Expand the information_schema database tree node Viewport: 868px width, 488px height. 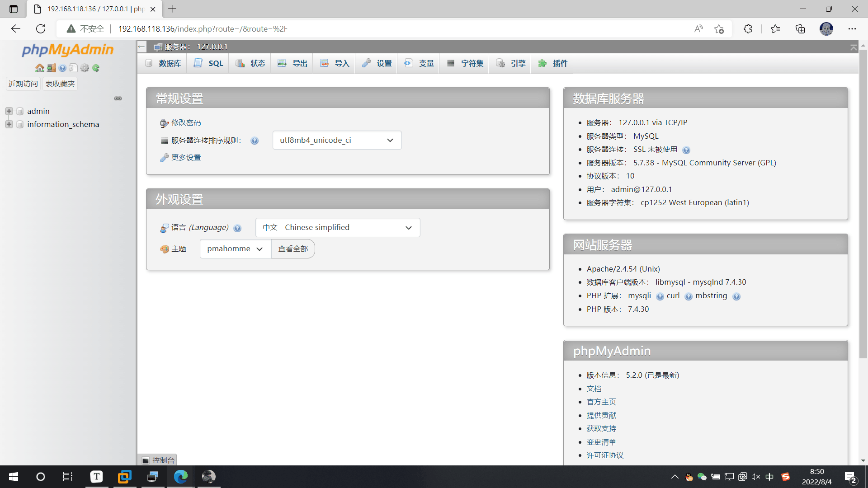(9, 124)
